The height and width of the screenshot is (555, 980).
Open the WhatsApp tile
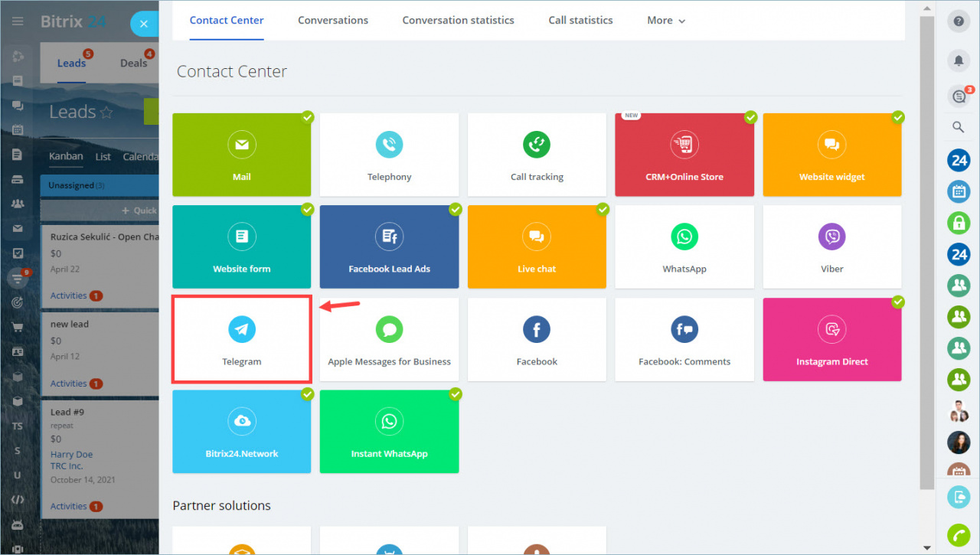click(x=684, y=246)
